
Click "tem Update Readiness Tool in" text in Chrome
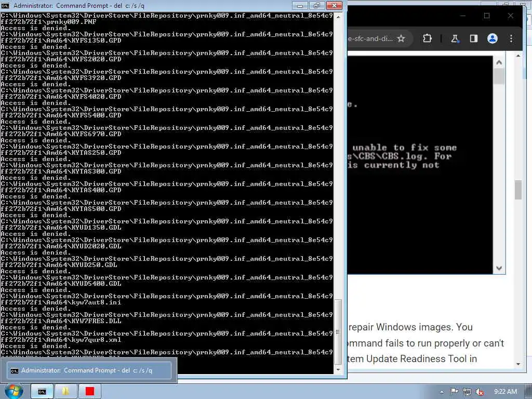pyautogui.click(x=412, y=358)
